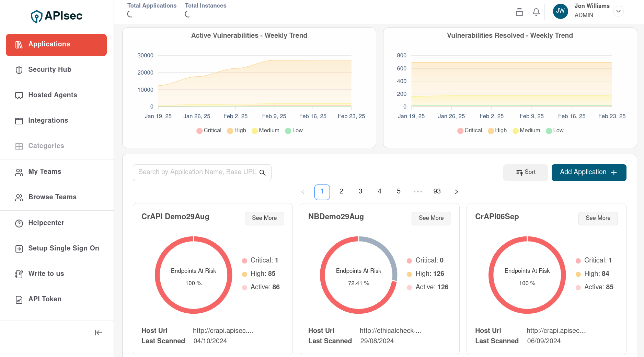This screenshot has width=644, height=357.
Task: Toggle Critical legend in Active Vulnerabilities chart
Action: tap(209, 131)
